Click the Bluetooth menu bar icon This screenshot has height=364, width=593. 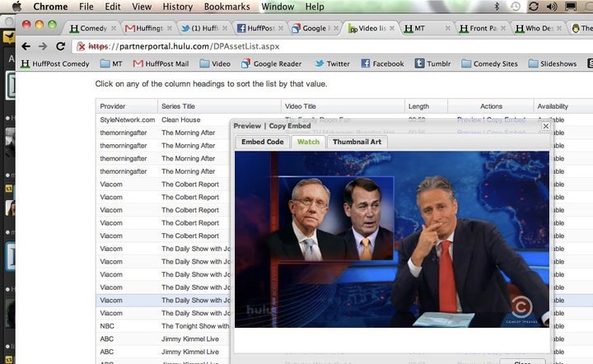[x=497, y=7]
